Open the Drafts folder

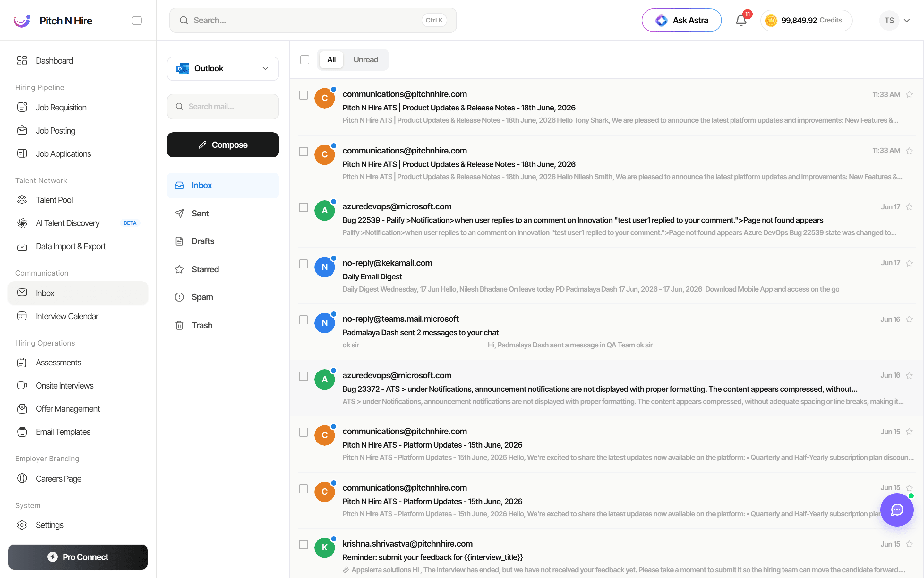click(x=223, y=241)
